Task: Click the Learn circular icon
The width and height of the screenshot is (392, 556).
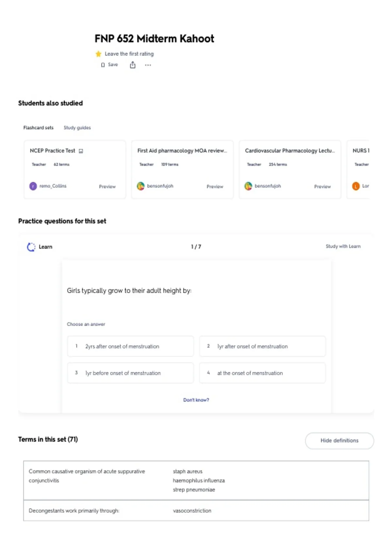Action: click(31, 247)
